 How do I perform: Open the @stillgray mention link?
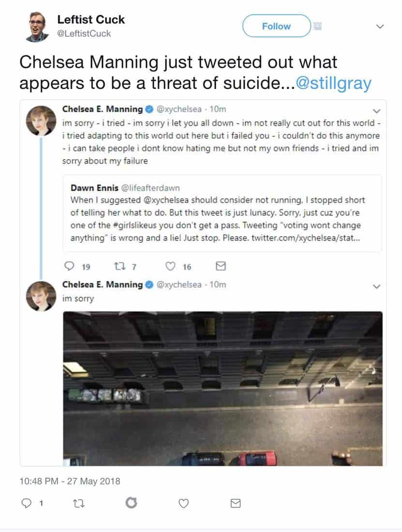333,84
